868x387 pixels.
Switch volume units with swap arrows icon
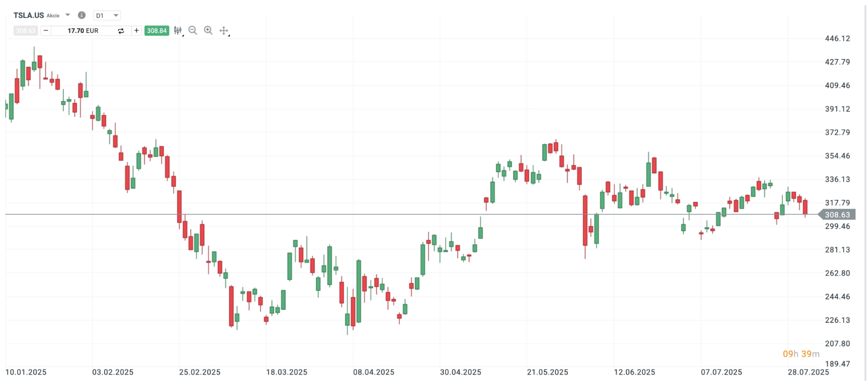tap(121, 31)
